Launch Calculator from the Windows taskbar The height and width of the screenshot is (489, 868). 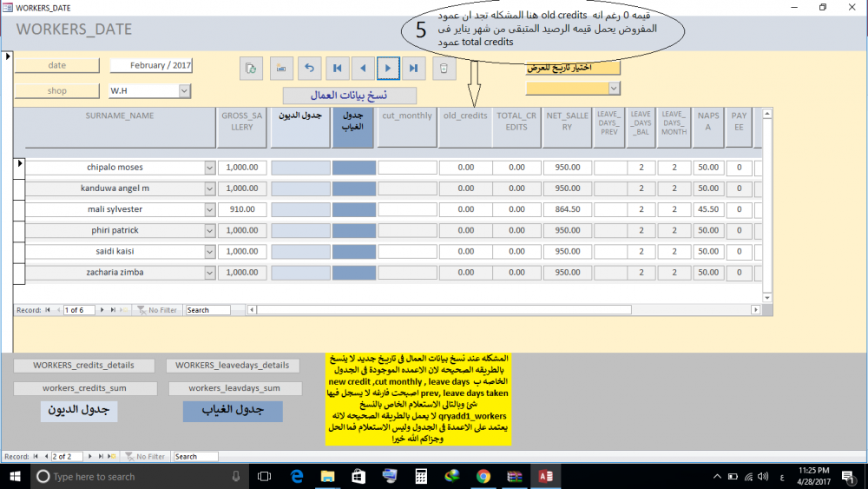(421, 476)
